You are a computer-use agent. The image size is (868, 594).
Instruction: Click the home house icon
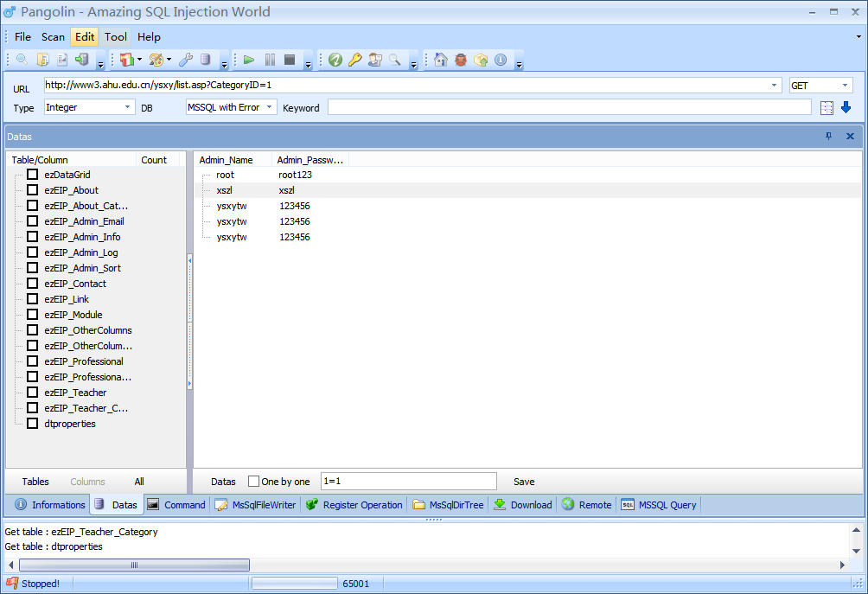(441, 60)
